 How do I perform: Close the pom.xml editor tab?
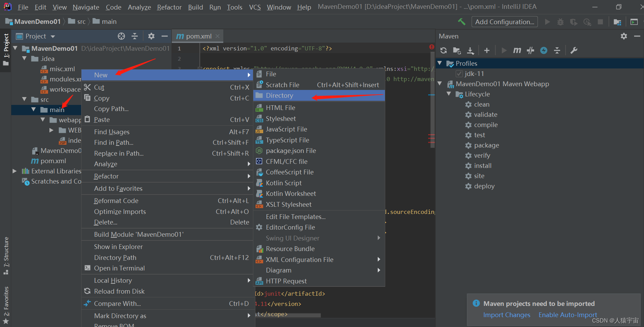coord(218,36)
